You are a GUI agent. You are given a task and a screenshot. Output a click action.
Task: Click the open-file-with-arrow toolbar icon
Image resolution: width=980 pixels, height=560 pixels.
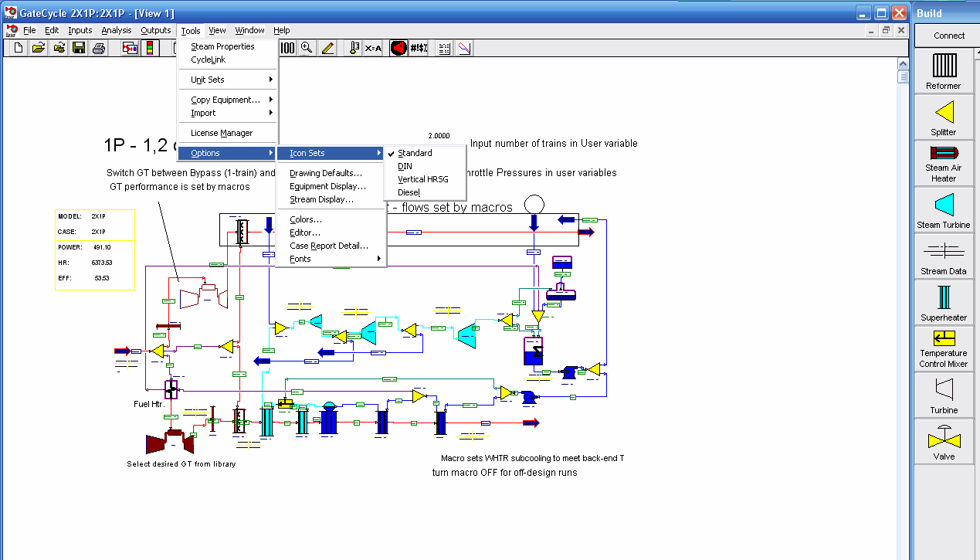click(x=58, y=48)
